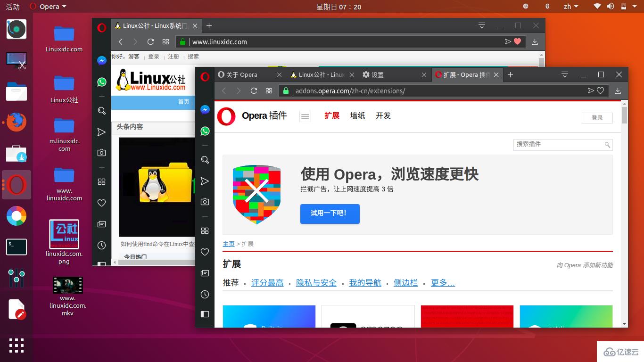Open linuxidc.com.png image file
Screen dimensions: 644x362
coord(64,242)
